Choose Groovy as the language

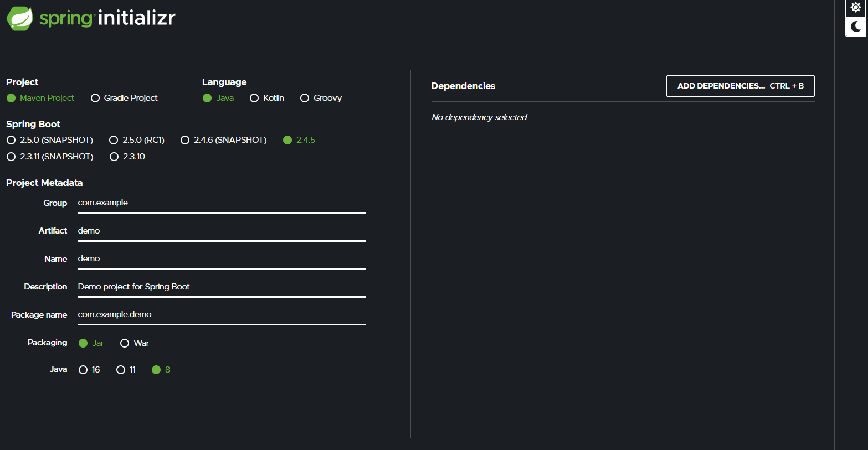(321, 98)
